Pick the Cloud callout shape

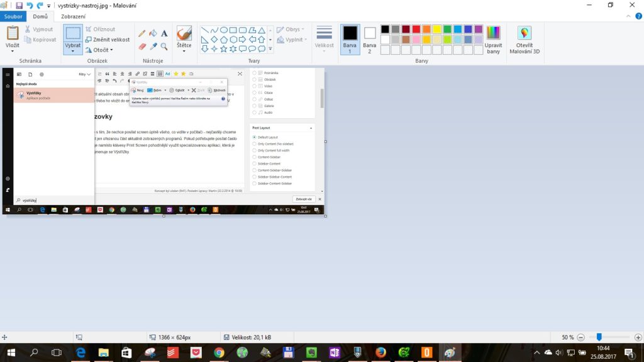tap(262, 49)
